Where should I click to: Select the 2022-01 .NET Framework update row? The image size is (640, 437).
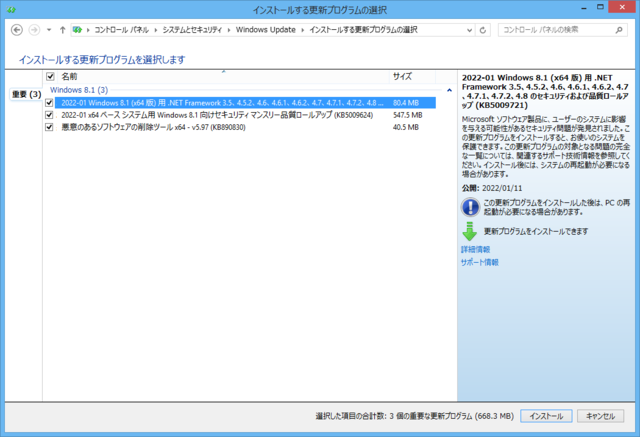point(245,103)
